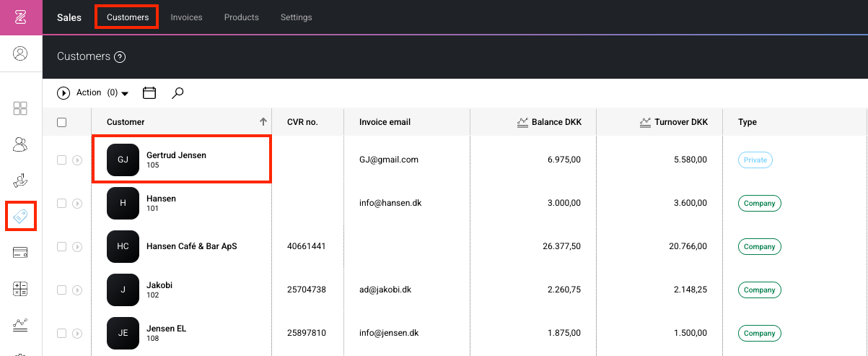Click the Company badge in Jensen EL row
Image resolution: width=868 pixels, height=356 pixels.
click(x=760, y=334)
